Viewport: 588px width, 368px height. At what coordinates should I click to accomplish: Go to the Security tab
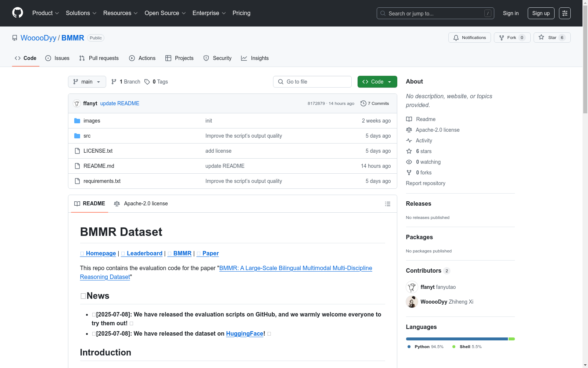(218, 58)
